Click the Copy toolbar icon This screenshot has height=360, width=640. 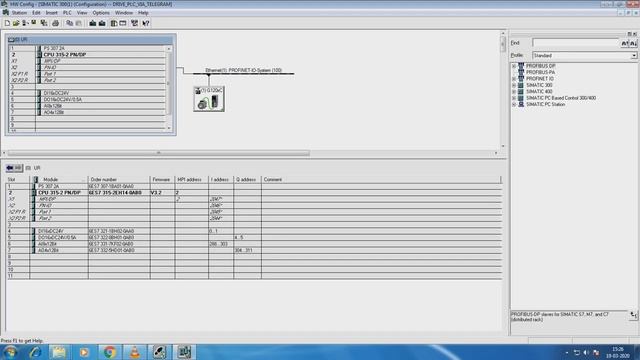[70, 23]
